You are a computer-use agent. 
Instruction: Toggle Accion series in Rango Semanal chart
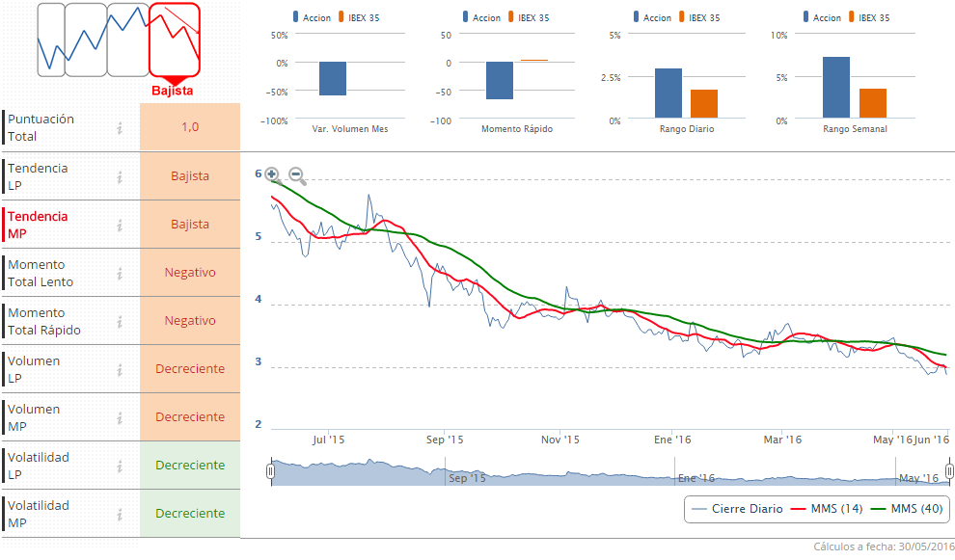click(822, 17)
